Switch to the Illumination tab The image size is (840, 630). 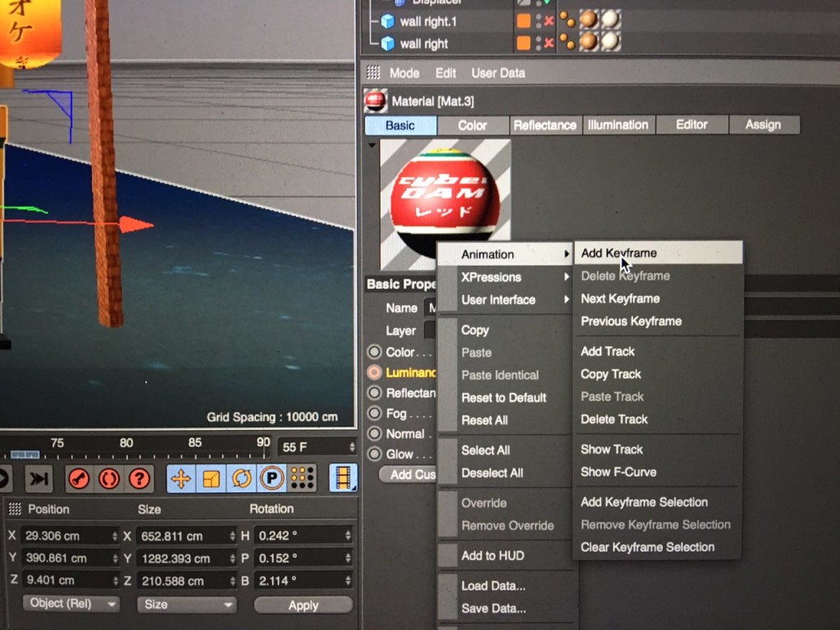[x=618, y=125]
